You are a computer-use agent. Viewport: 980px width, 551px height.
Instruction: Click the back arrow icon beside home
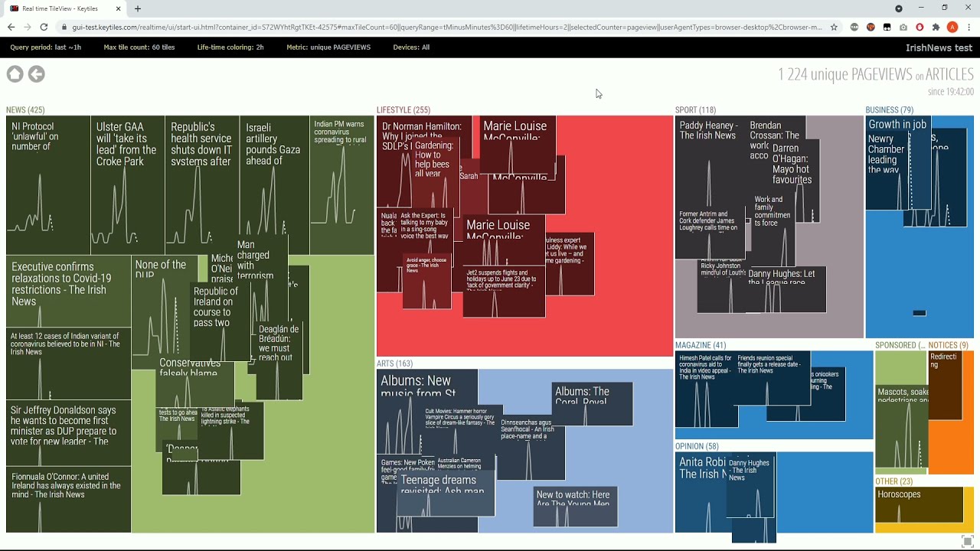36,74
